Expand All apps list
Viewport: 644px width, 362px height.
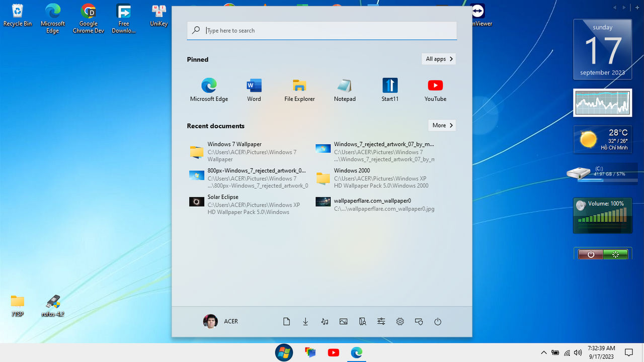click(439, 59)
